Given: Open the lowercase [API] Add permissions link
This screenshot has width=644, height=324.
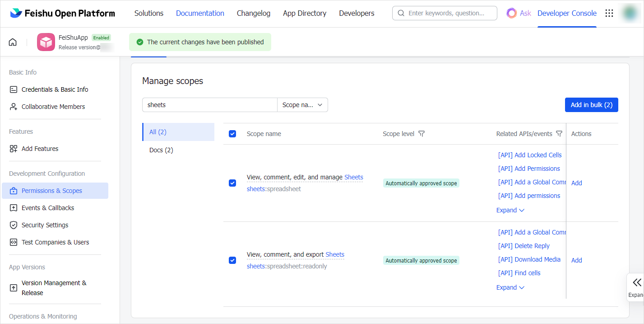Looking at the screenshot, I should 529,196.
